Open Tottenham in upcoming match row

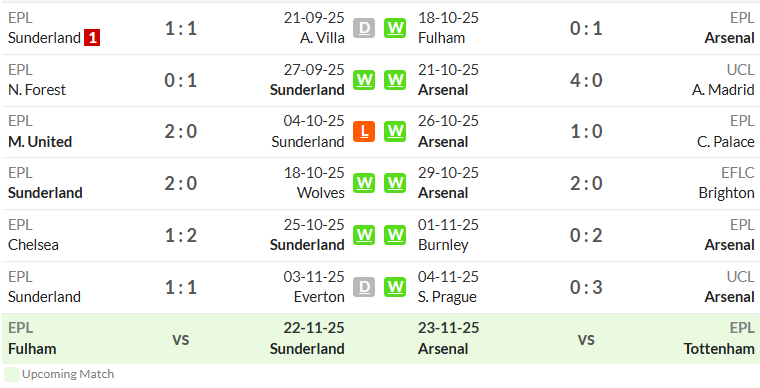pos(719,349)
